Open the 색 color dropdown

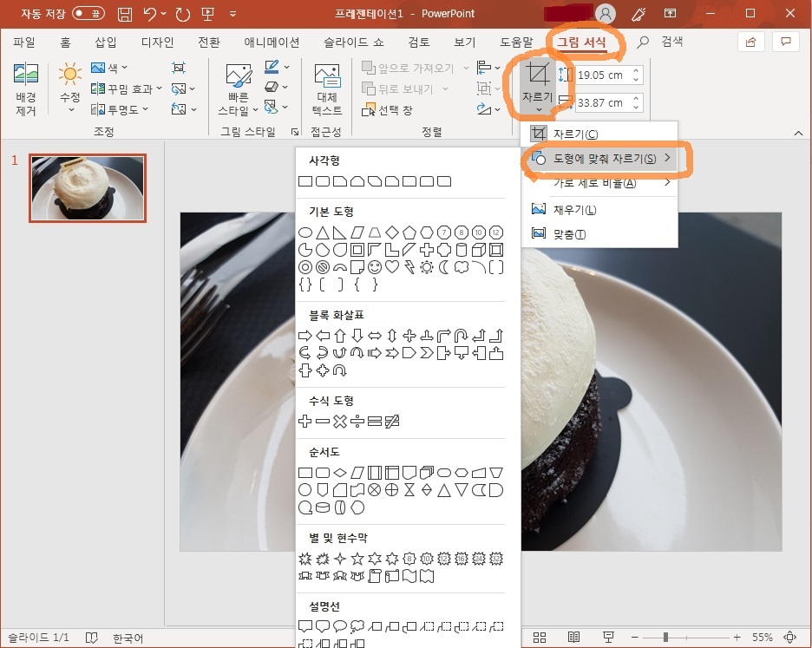coord(108,68)
